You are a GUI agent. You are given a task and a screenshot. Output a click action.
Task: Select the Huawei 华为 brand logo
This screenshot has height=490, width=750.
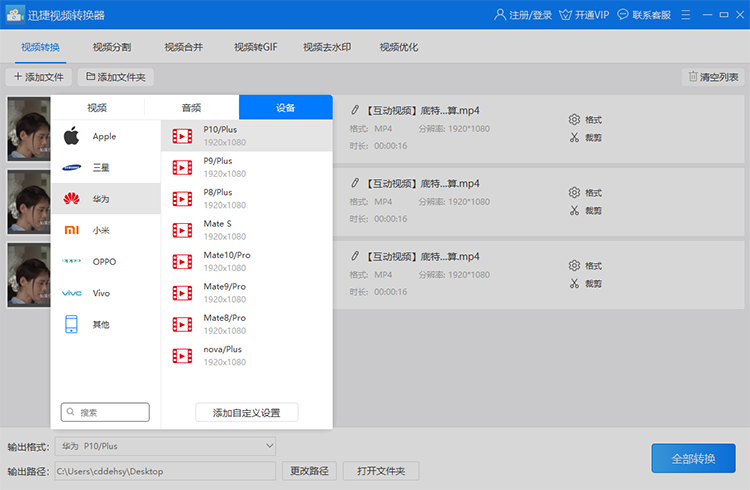click(x=71, y=199)
